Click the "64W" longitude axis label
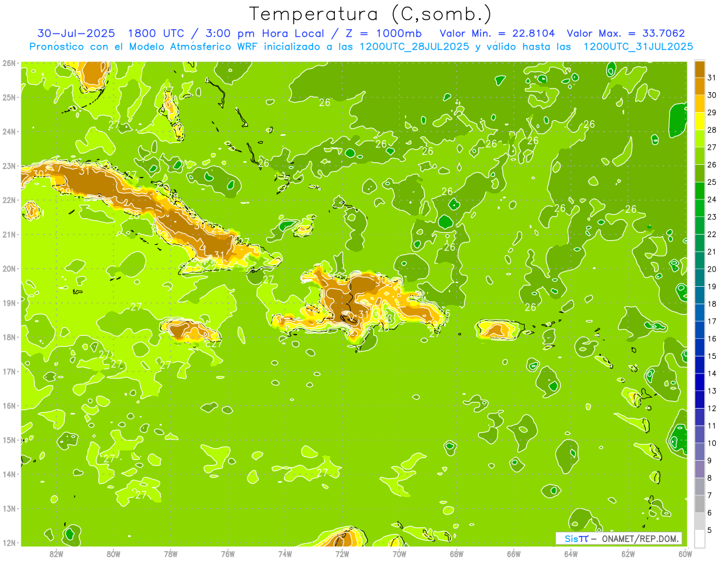 (x=571, y=554)
